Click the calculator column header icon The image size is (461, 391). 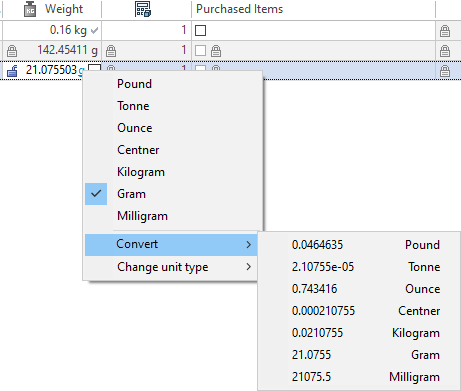click(143, 9)
